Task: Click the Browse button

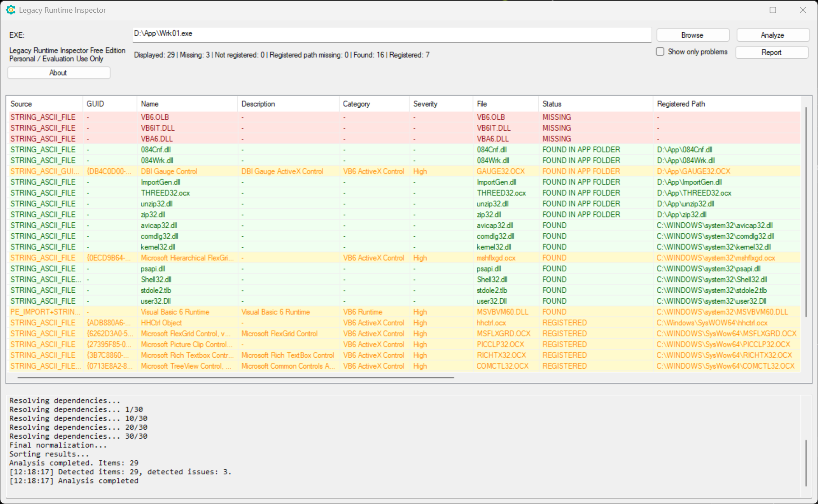Action: (x=693, y=35)
